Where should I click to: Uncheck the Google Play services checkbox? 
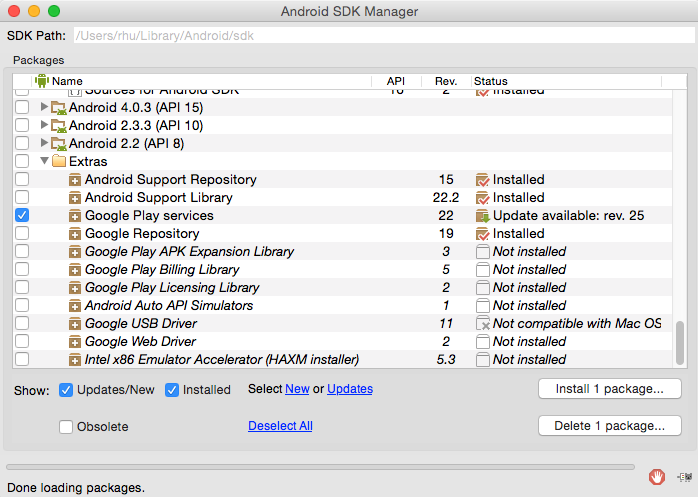22,216
